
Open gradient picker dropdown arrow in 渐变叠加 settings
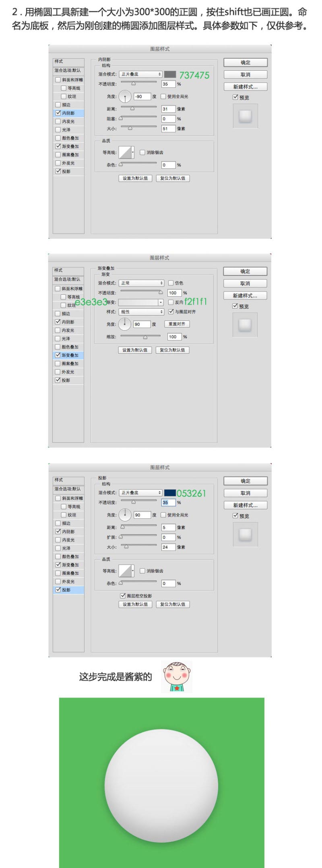(x=161, y=302)
